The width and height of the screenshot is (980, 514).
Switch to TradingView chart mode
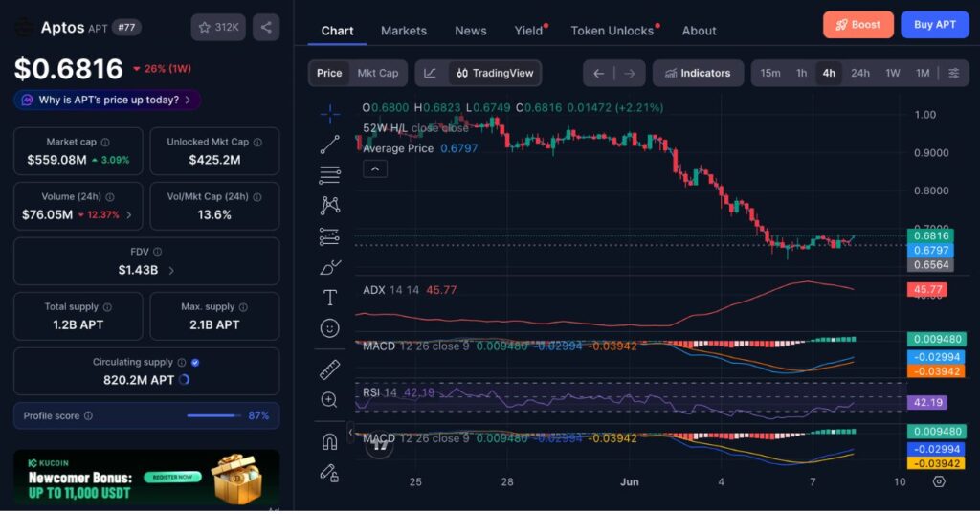[495, 73]
